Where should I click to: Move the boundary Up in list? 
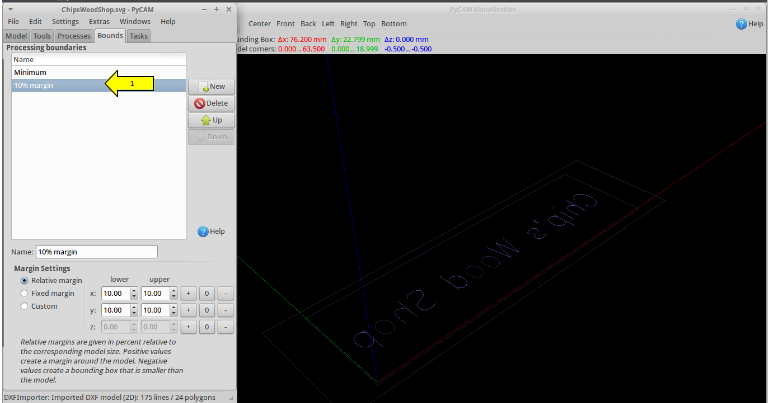click(211, 120)
